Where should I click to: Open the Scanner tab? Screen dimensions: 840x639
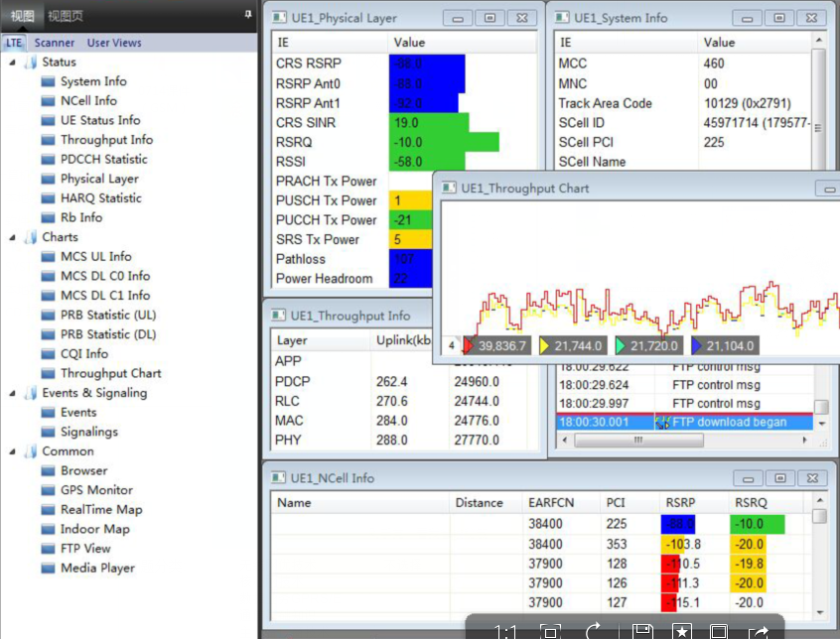pos(54,43)
